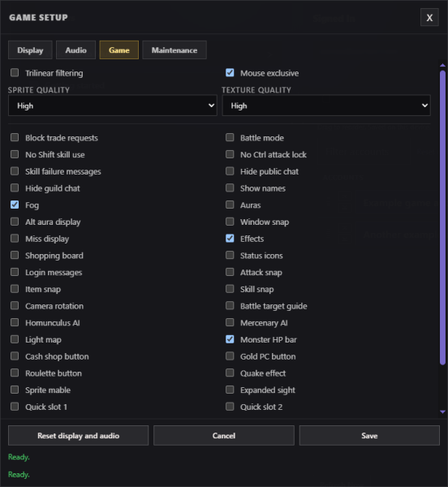Enable Cash shop button option

point(15,356)
